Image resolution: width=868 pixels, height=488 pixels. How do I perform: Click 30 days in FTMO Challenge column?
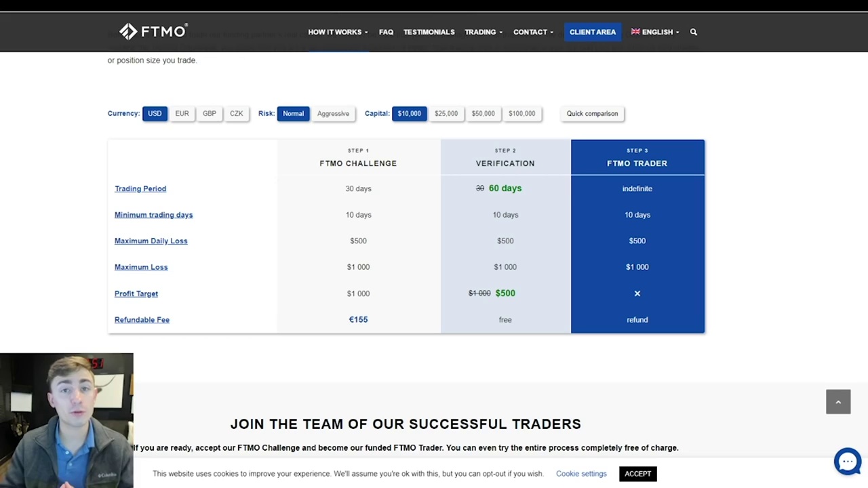(x=358, y=188)
